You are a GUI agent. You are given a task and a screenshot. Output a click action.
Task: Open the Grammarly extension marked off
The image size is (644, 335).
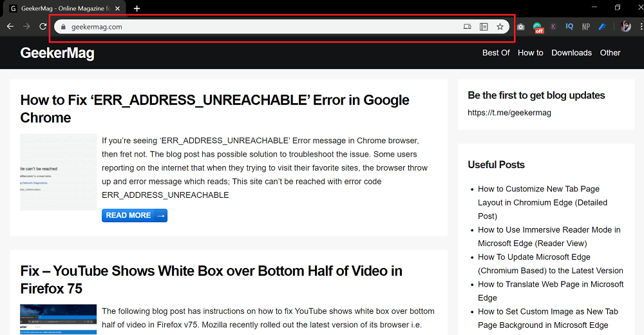(538, 28)
